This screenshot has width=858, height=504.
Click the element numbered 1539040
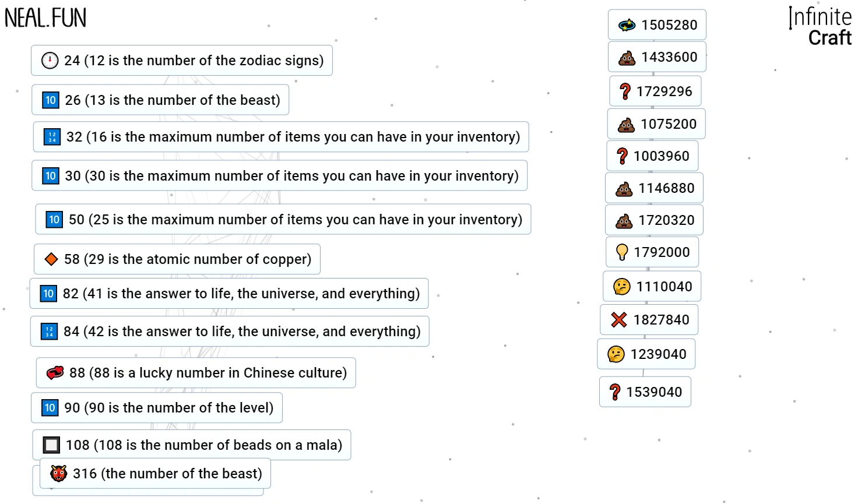[x=645, y=392]
